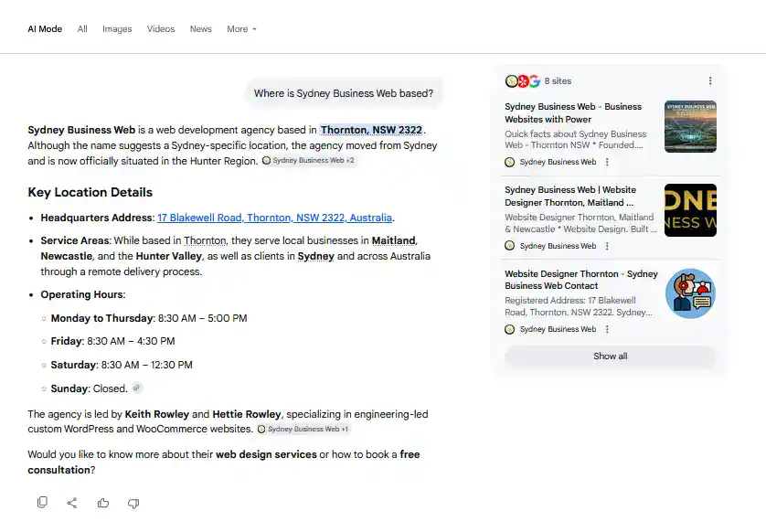766x532 pixels.
Task: Open the 17 Blakewell Road address link
Action: coord(274,218)
